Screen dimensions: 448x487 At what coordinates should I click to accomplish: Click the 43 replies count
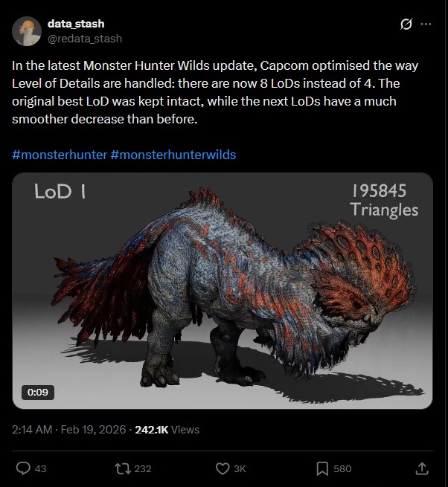pyautogui.click(x=41, y=468)
